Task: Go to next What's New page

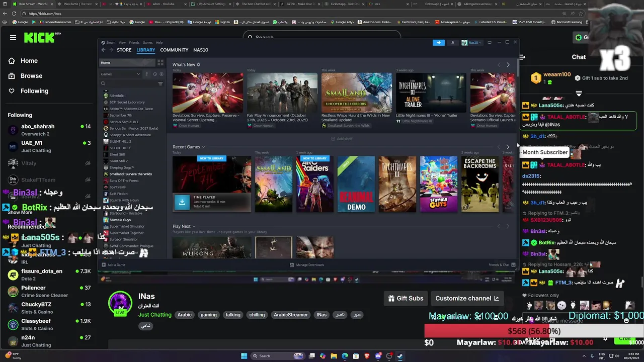Action: coord(508,65)
